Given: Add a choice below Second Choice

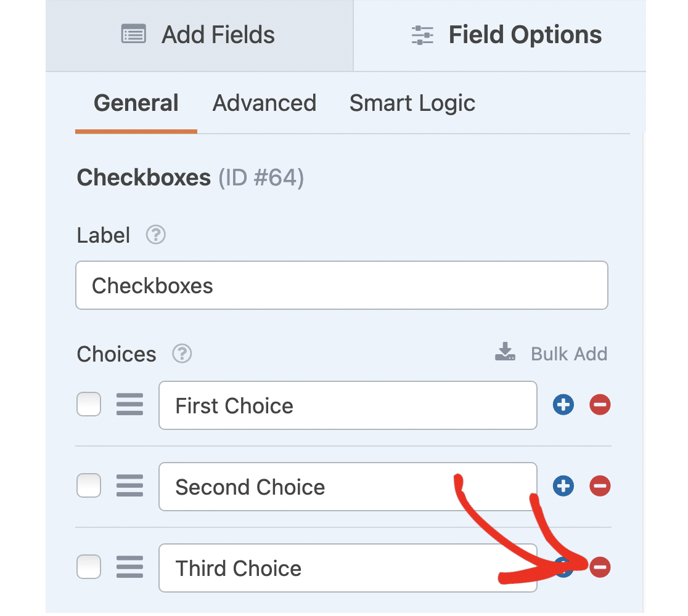Looking at the screenshot, I should (x=563, y=486).
